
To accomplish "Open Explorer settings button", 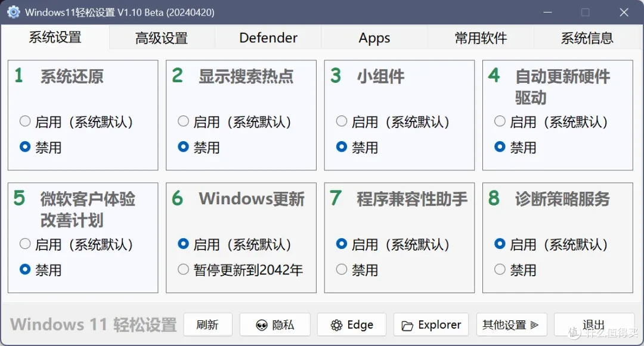I will pos(431,325).
